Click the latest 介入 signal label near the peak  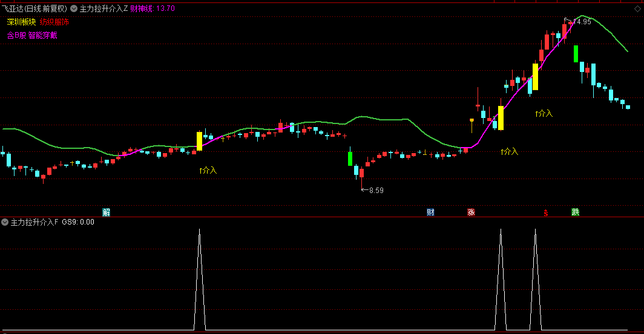544,113
